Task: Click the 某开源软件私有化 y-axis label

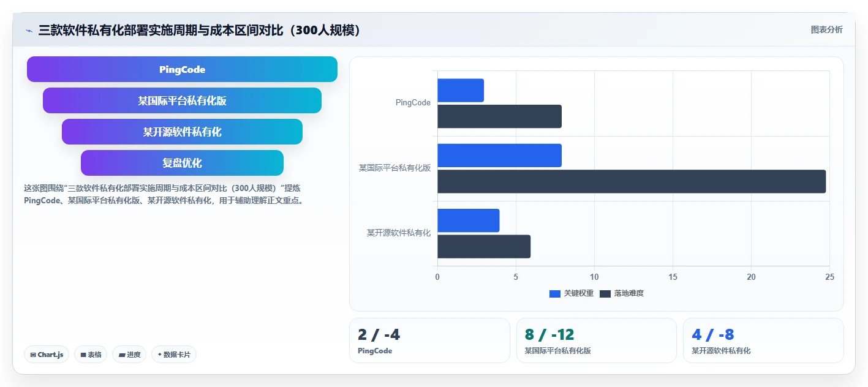Action: point(399,233)
